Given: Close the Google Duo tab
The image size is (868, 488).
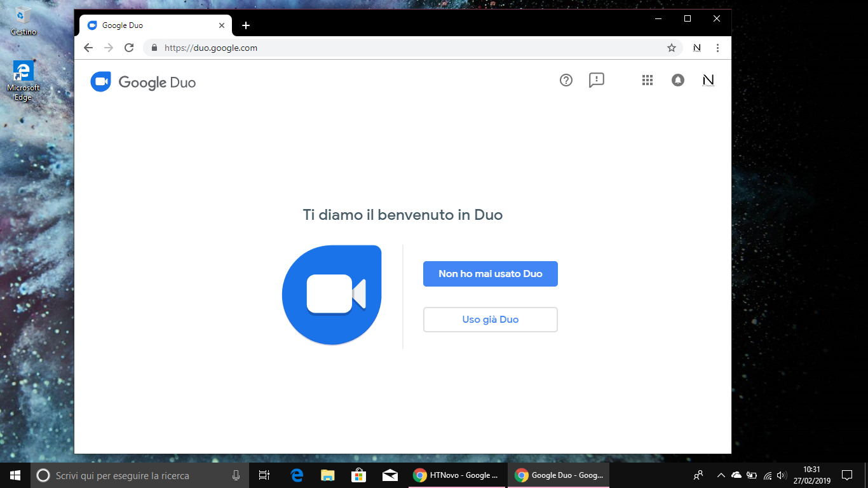Looking at the screenshot, I should click(222, 25).
